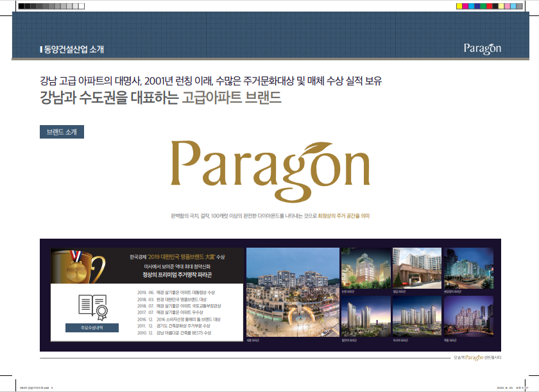Open the daytime gatehouse apartment thumbnail
Viewport: 539px width, 392px height.
(x=417, y=268)
